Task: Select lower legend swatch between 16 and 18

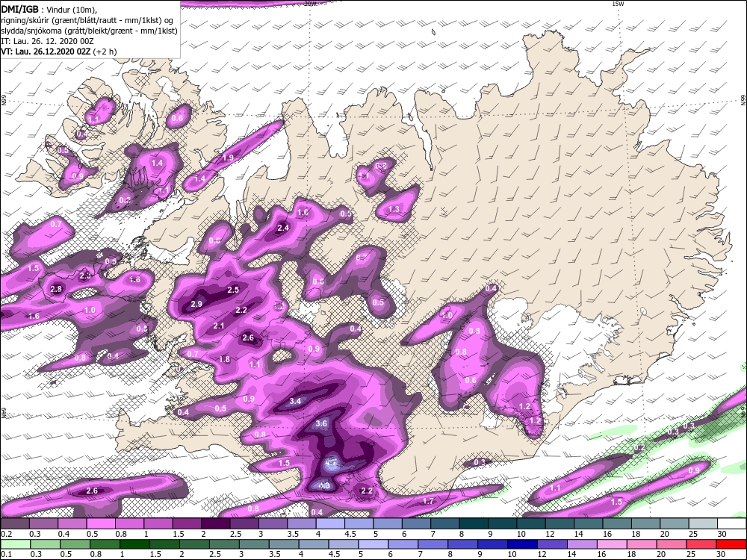Action: (613, 544)
